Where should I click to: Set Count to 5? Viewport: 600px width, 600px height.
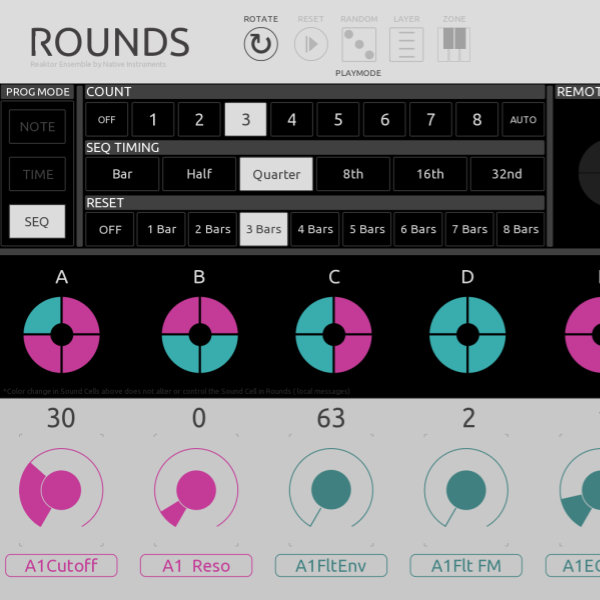tap(338, 119)
